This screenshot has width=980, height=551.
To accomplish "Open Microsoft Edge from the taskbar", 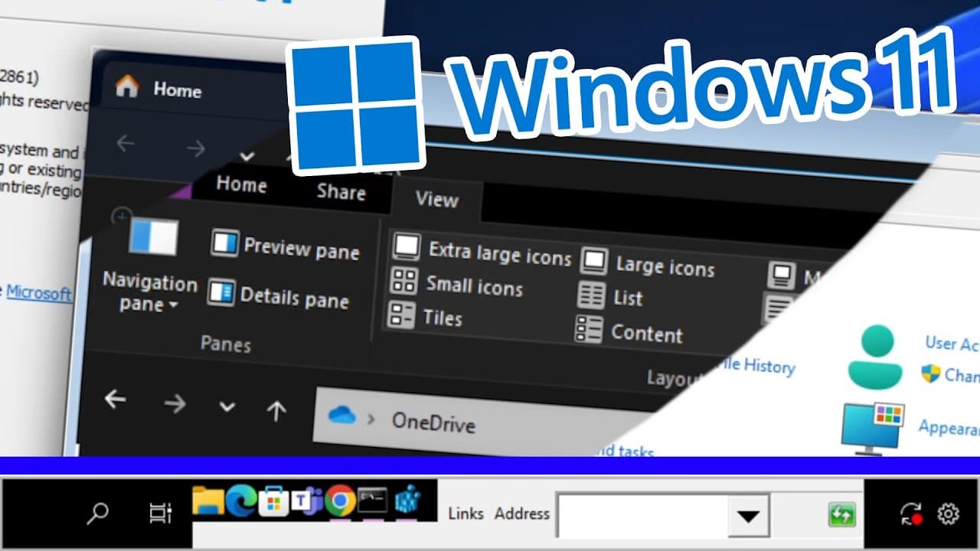I will coord(240,501).
